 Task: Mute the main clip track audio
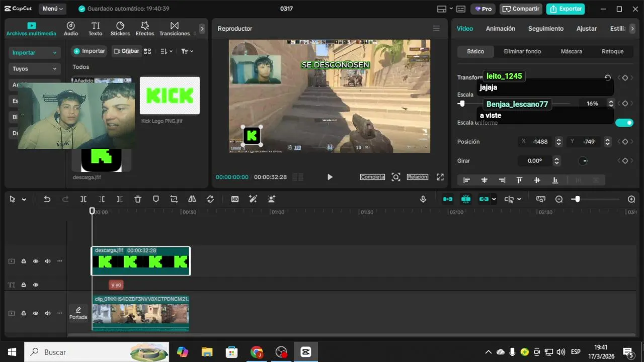click(x=48, y=313)
